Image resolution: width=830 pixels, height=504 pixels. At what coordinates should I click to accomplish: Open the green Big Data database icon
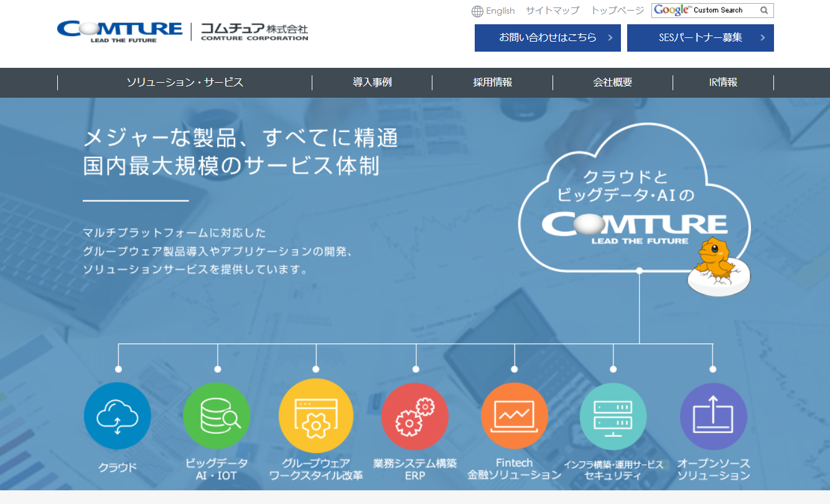217,416
